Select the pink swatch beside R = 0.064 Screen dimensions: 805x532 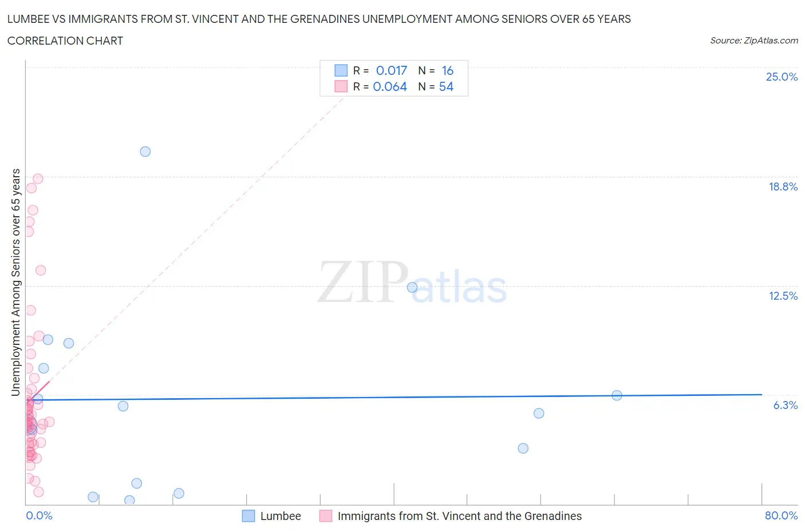pos(341,86)
